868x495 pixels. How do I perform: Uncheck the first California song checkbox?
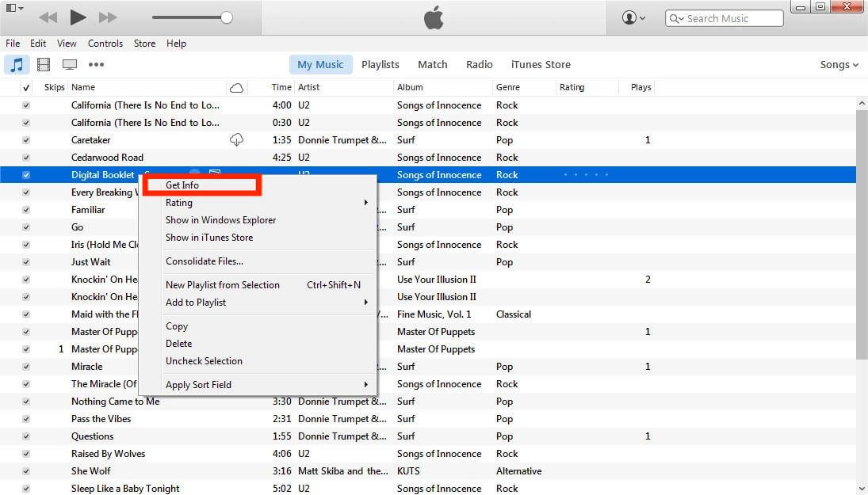pos(26,105)
